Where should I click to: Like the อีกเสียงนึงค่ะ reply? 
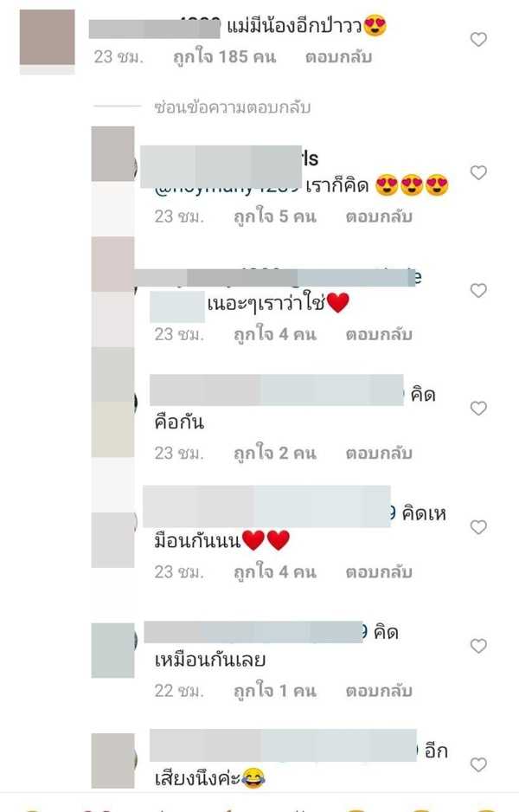point(478,764)
